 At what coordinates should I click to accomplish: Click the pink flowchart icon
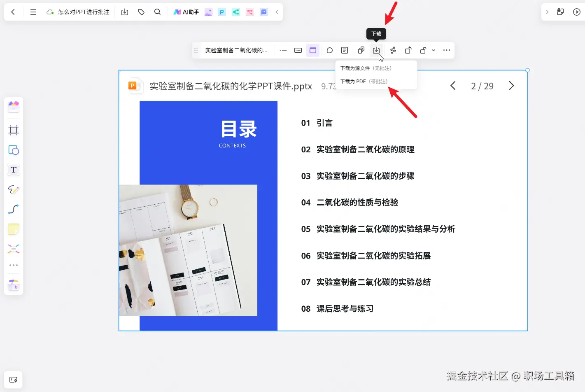point(250,12)
